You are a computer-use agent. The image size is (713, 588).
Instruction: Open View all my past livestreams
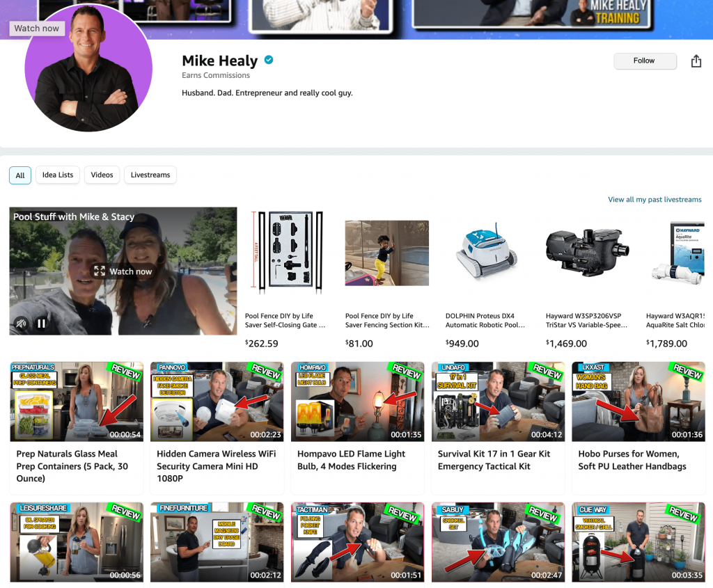coord(655,199)
